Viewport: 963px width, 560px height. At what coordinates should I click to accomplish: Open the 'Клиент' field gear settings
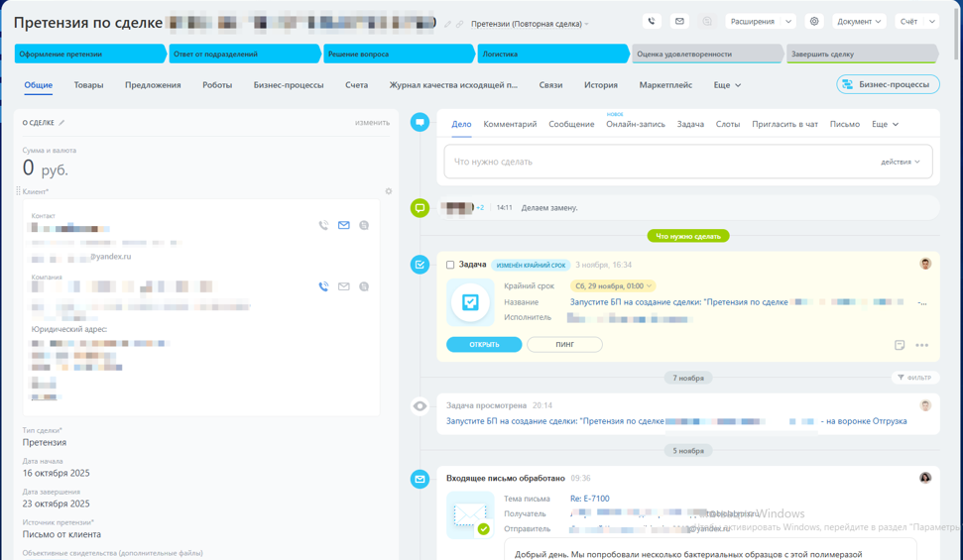pos(389,191)
